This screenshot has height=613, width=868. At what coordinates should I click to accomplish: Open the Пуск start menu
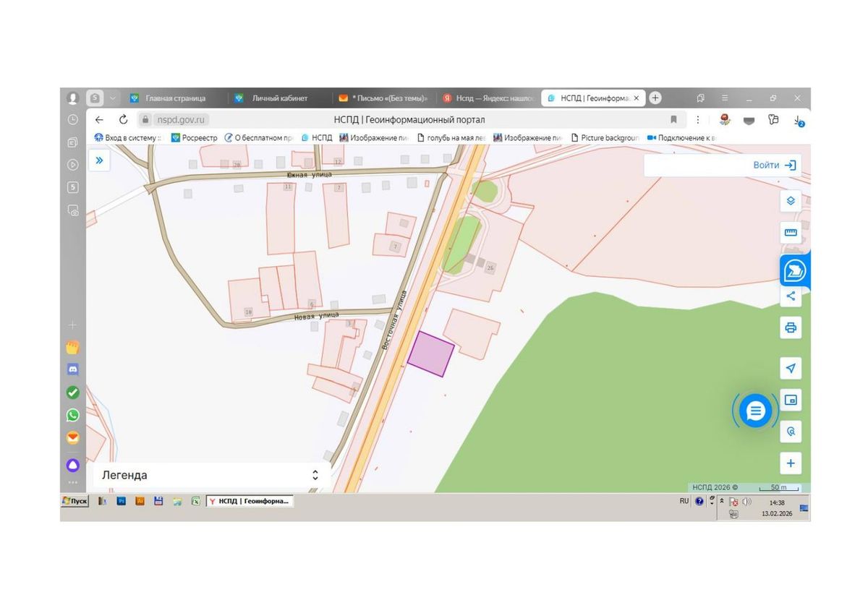pyautogui.click(x=75, y=500)
